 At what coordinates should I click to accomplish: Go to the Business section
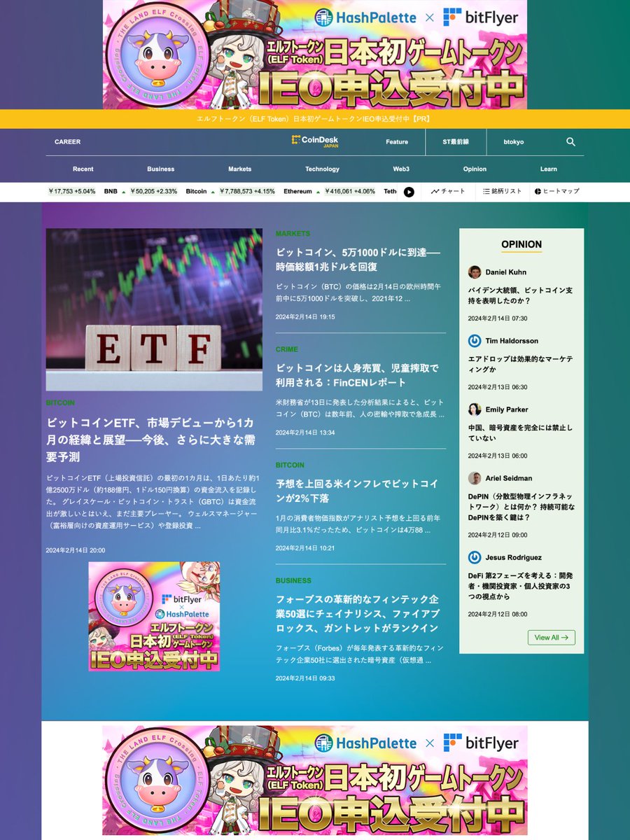coord(160,169)
